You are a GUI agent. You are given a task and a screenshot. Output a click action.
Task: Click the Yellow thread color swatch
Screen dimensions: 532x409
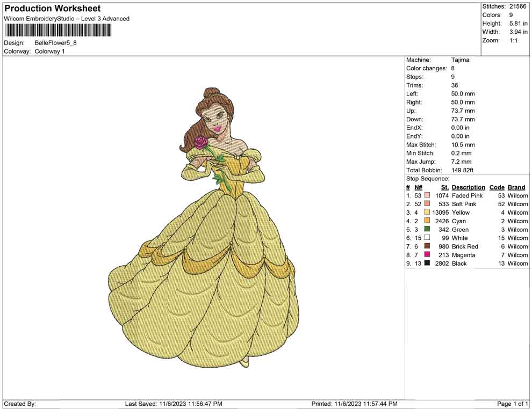point(427,213)
